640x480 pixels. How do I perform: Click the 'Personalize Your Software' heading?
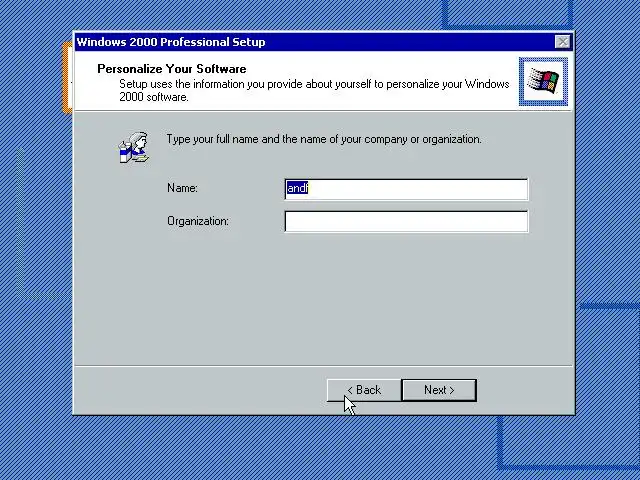172,69
